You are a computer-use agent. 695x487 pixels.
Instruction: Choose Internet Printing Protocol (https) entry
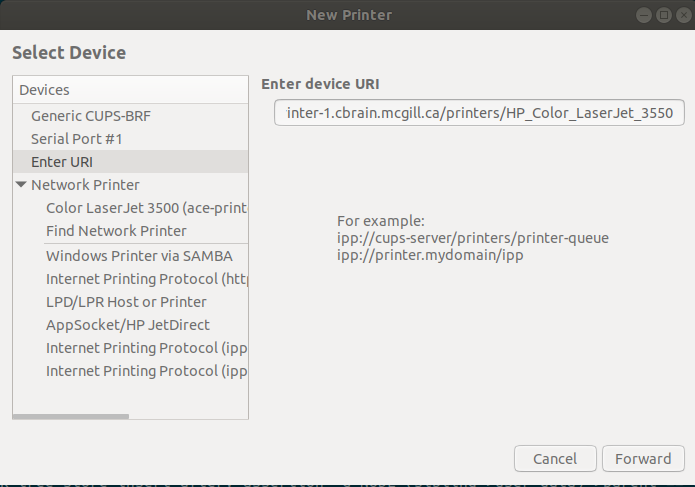pyautogui.click(x=145, y=279)
